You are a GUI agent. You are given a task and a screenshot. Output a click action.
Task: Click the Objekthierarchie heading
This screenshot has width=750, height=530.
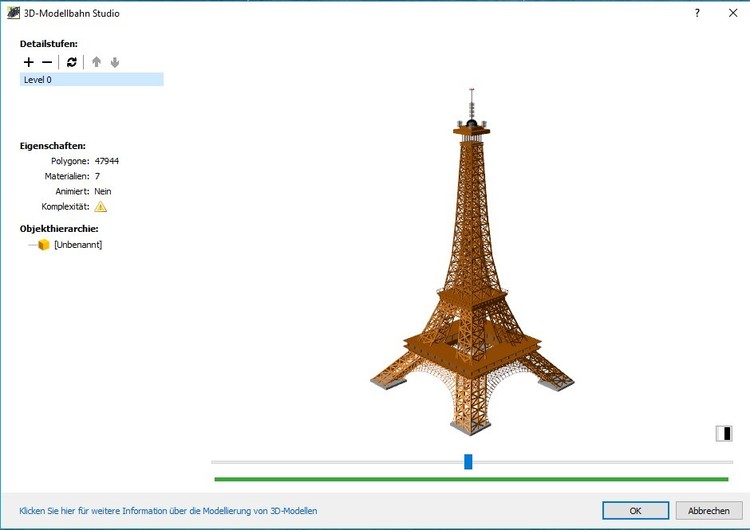click(59, 229)
